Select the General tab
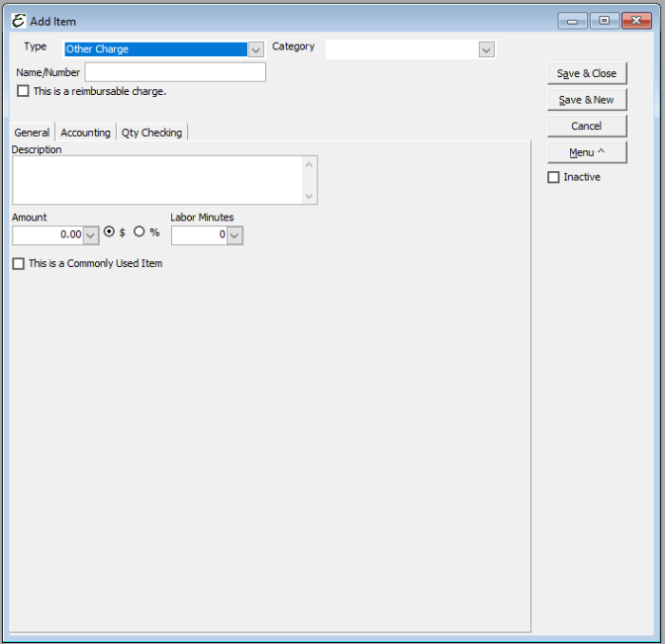 [31, 133]
